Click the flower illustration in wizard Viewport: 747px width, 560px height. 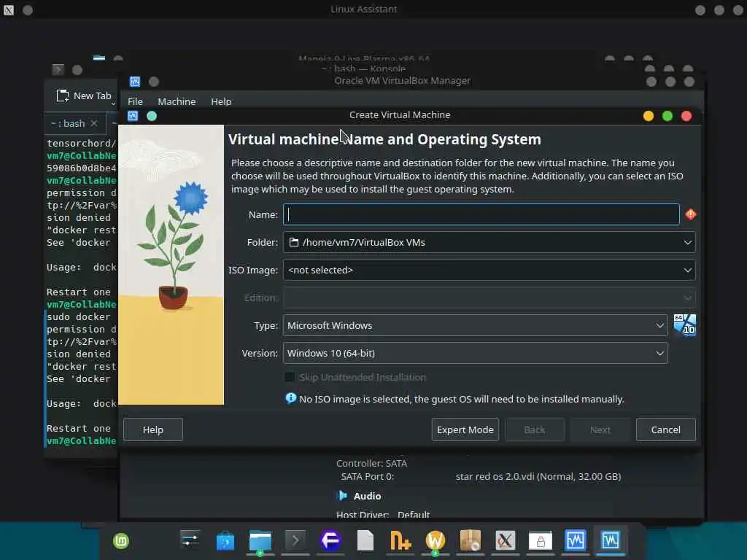point(171,264)
